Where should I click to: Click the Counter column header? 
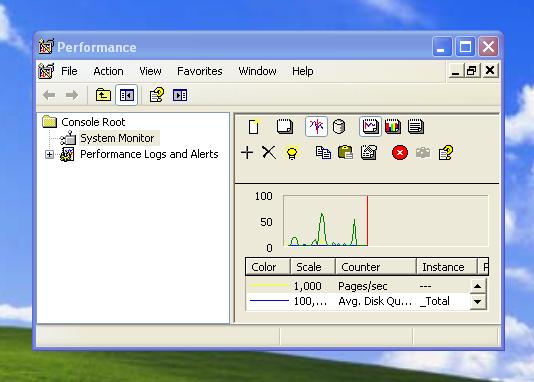376,267
